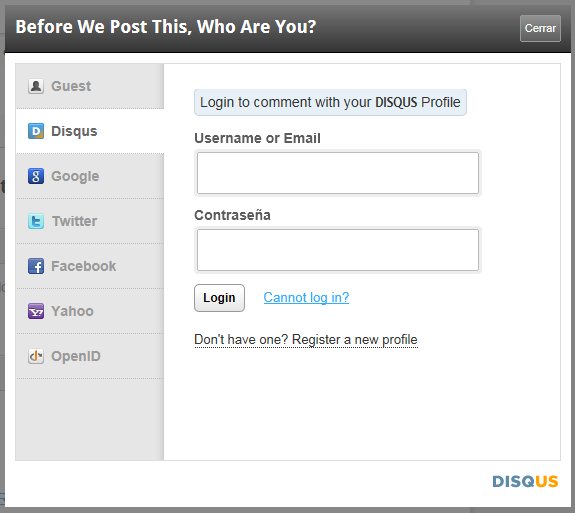Switch to the Guest tab
The width and height of the screenshot is (575, 513).
pos(90,86)
